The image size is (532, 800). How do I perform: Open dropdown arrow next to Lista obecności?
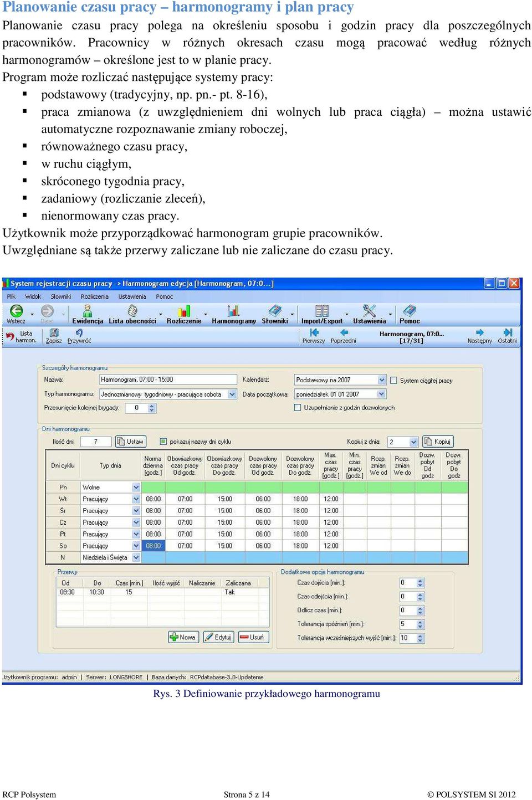[161, 314]
